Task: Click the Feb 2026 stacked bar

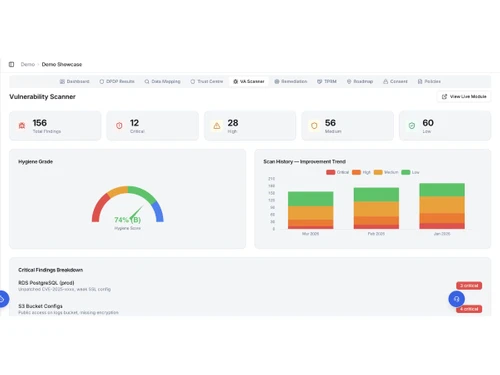Action: click(x=376, y=208)
